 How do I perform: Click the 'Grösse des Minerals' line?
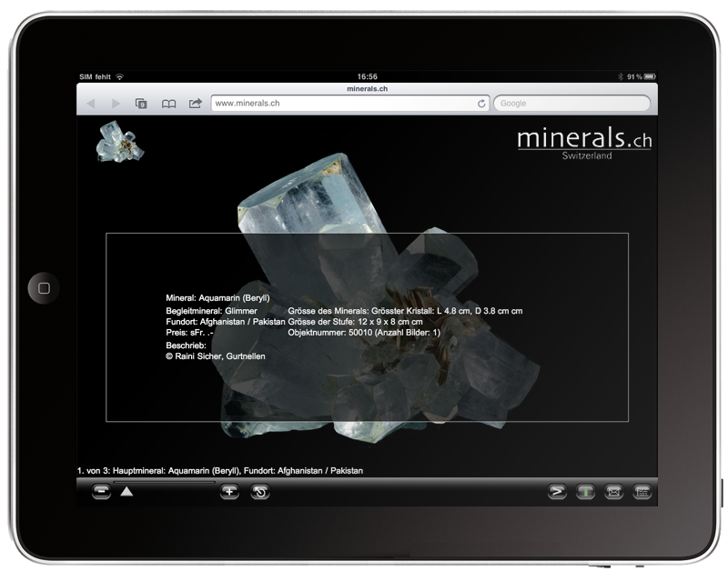click(x=405, y=311)
